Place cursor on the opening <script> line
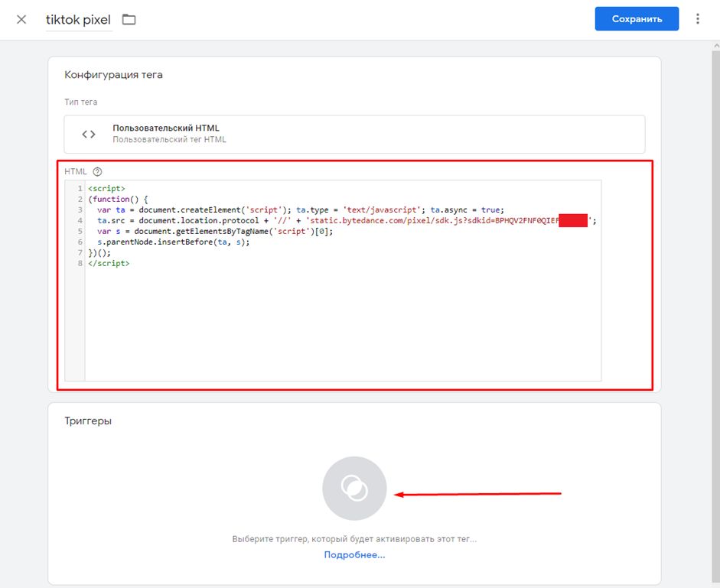 106,188
